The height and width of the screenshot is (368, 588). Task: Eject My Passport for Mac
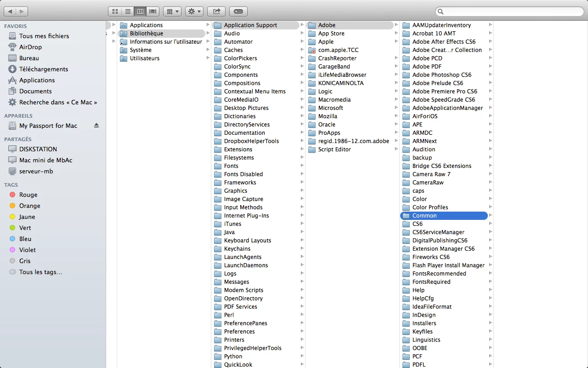(96, 126)
